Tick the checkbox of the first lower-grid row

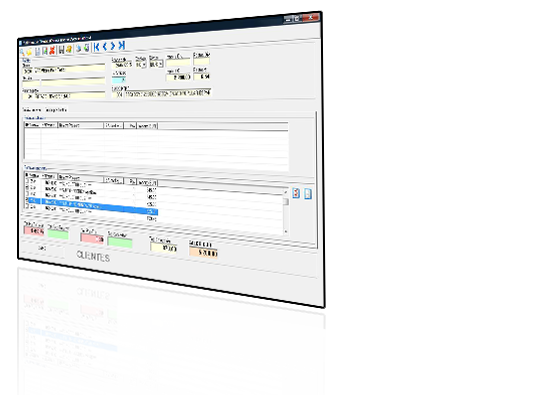[x=28, y=181]
